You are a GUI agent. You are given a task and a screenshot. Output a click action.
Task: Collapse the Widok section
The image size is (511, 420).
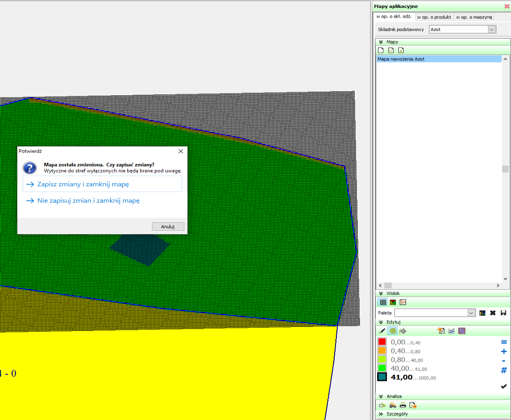[381, 294]
